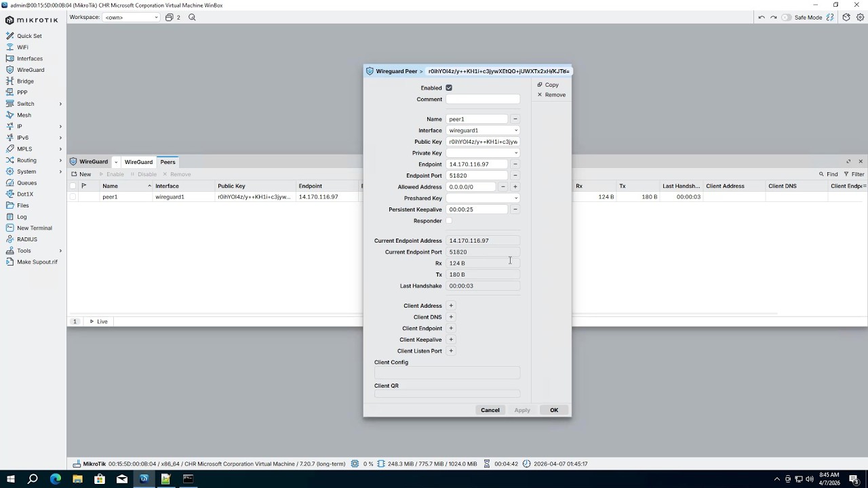The image size is (868, 488).
Task: Open RADIUS in sidebar
Action: pos(27,239)
